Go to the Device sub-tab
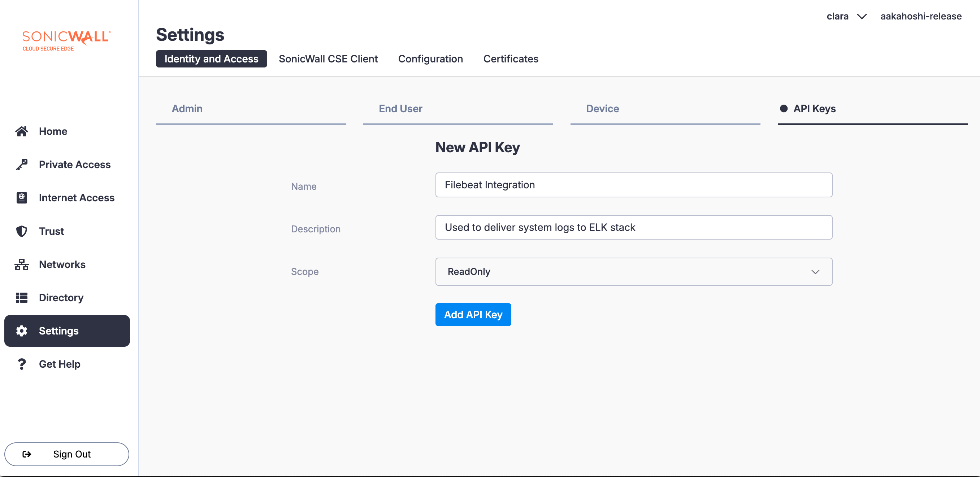The width and height of the screenshot is (980, 477). pyautogui.click(x=602, y=109)
